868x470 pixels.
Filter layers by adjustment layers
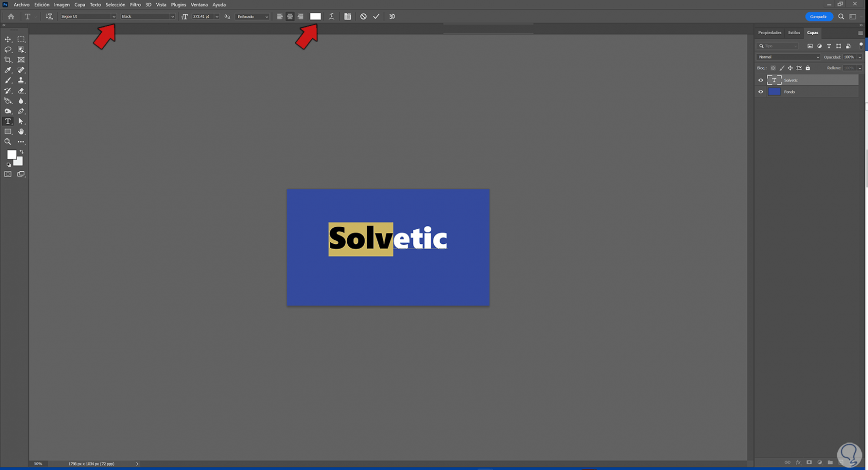tap(820, 46)
